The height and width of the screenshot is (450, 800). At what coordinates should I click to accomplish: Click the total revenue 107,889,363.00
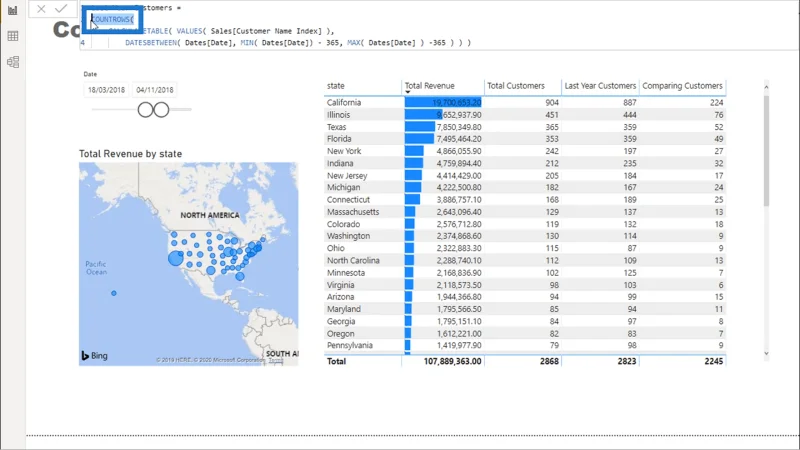pyautogui.click(x=452, y=361)
